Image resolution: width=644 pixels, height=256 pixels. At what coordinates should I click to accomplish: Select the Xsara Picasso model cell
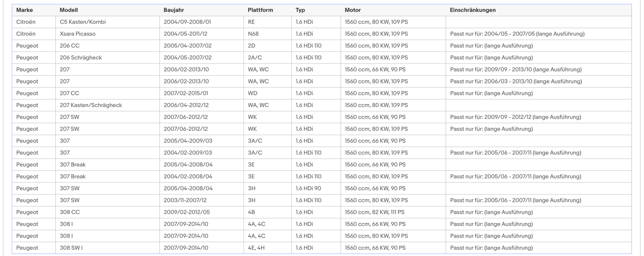tap(108, 34)
